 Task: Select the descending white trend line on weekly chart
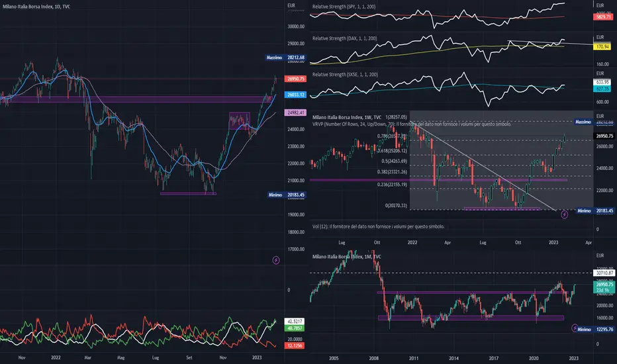pos(484,167)
